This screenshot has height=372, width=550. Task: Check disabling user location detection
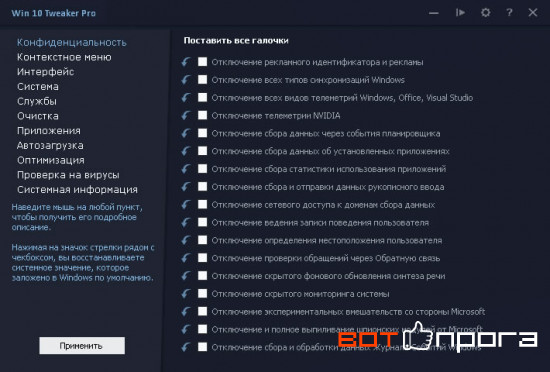[x=202, y=240]
